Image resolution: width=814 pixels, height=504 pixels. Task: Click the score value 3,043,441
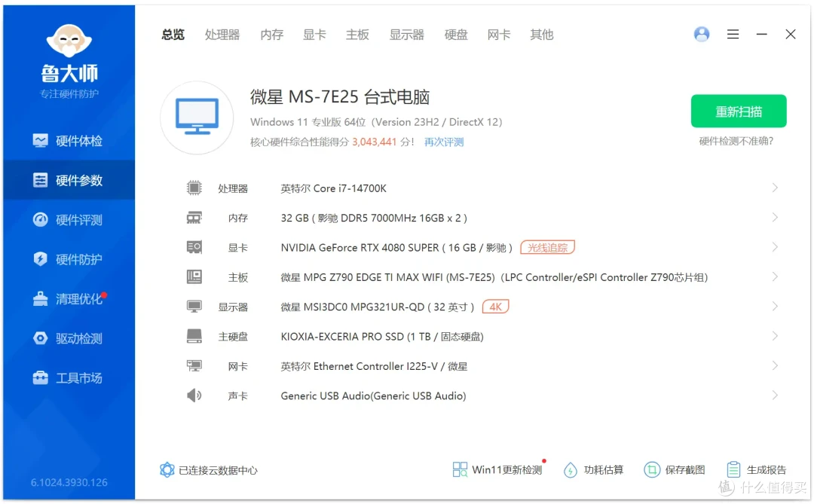pos(375,142)
